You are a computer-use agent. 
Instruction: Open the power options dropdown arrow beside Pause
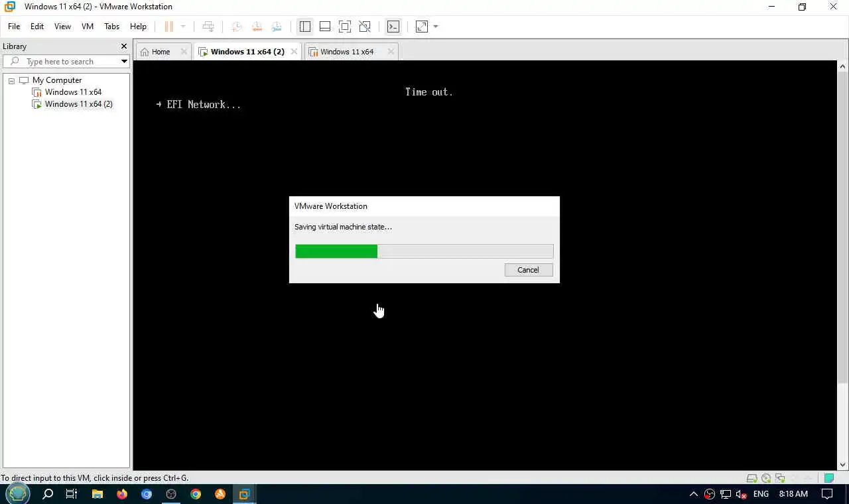pos(183,27)
